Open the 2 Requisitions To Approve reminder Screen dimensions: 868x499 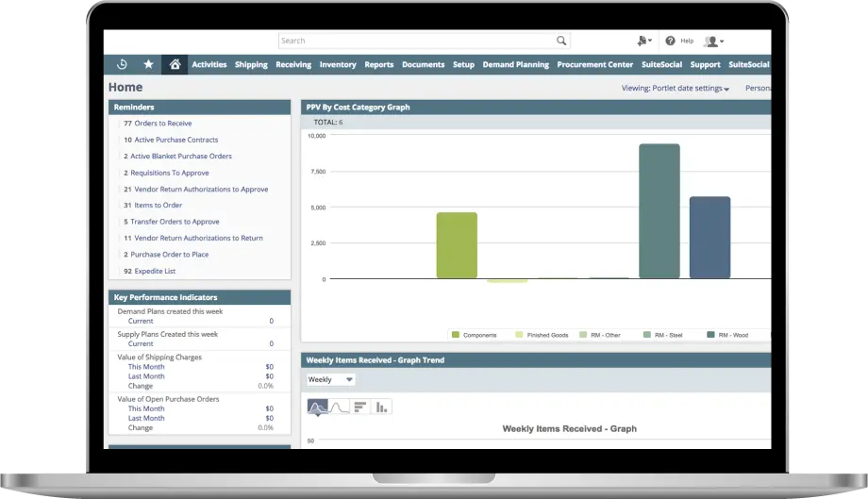tap(166, 173)
